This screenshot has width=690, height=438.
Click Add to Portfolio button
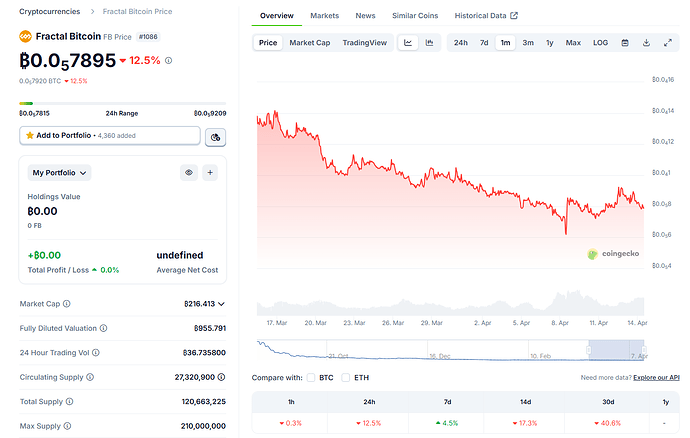pos(110,135)
